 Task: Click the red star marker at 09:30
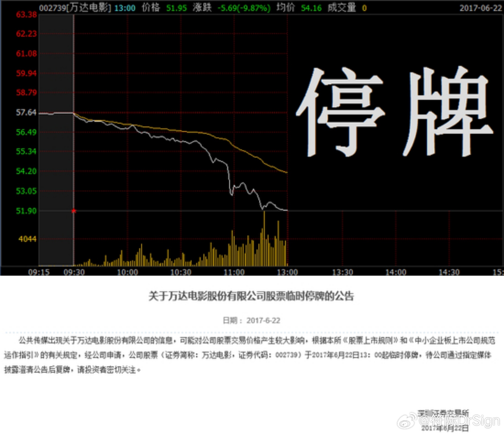click(x=74, y=211)
